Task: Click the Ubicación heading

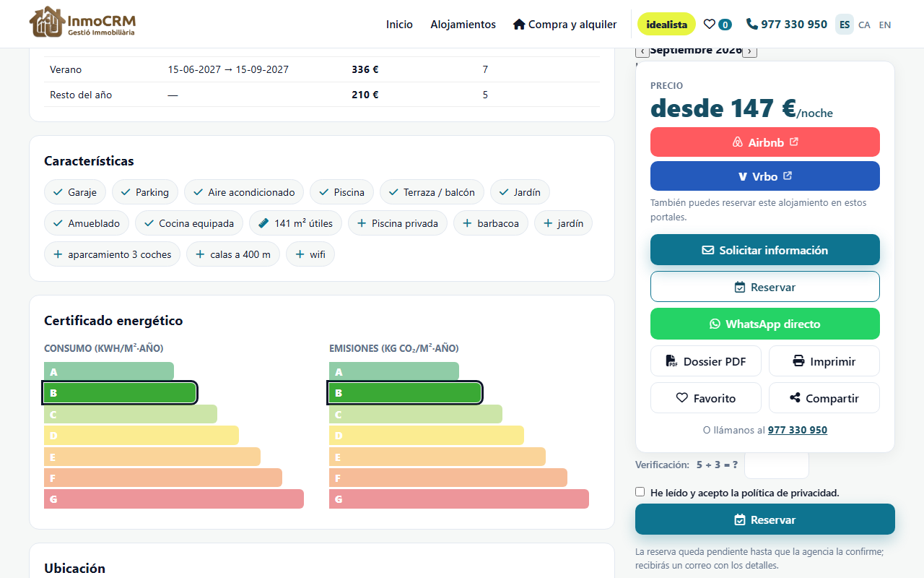Action: (x=74, y=568)
